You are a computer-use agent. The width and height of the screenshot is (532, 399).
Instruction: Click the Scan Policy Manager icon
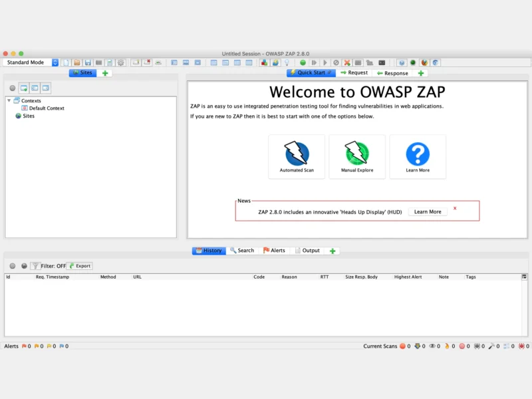358,63
